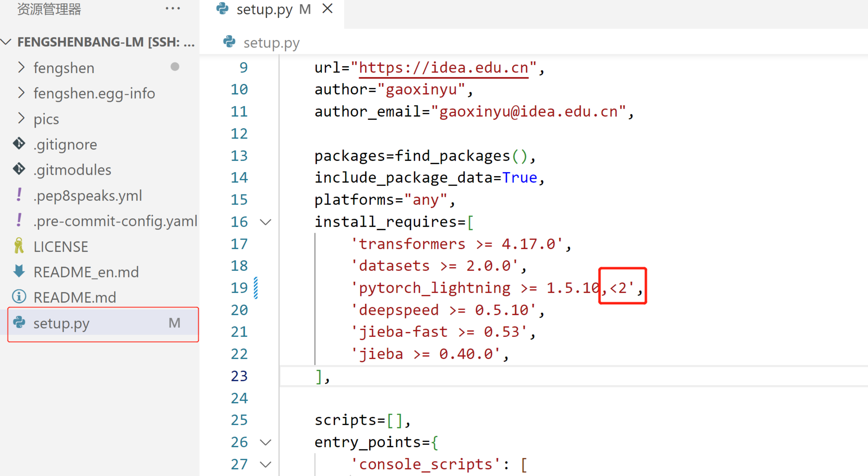Image resolution: width=868 pixels, height=476 pixels.
Task: Open the explorer more actions ellipsis menu
Action: pos(173,8)
